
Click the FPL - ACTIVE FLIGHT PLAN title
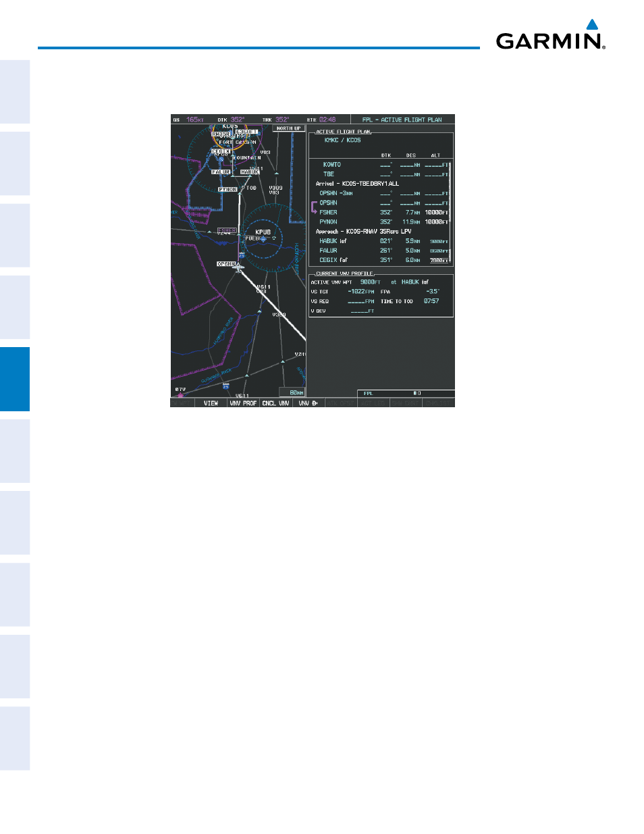402,120
